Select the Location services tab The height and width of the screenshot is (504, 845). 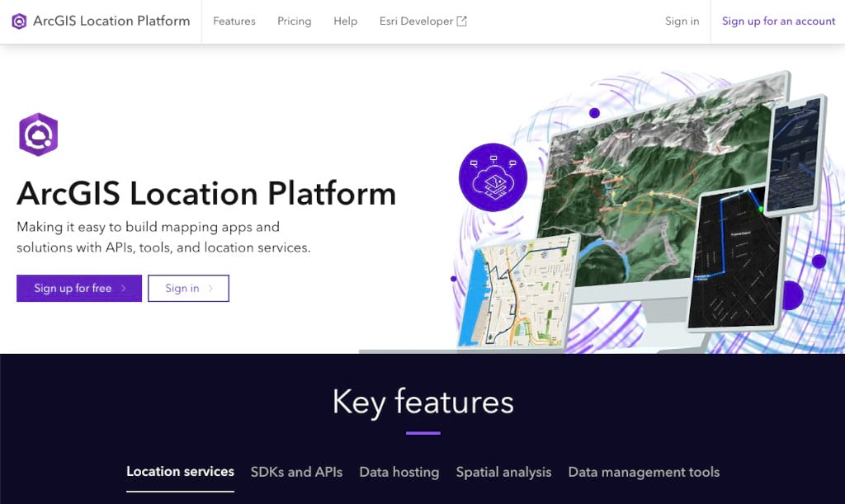[x=180, y=472]
